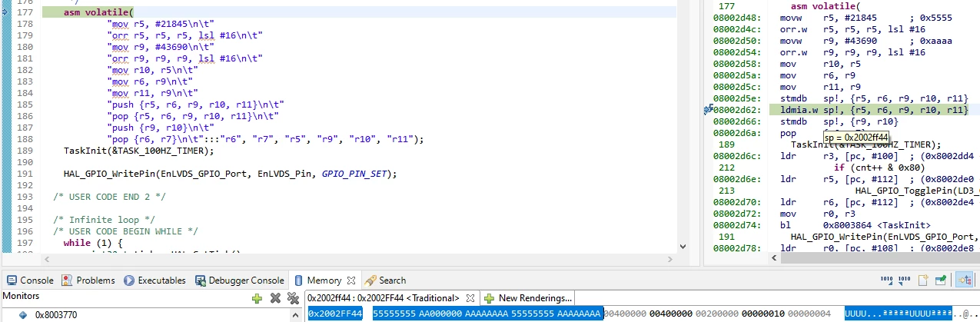Open the Problems tab
980x322 pixels.
point(88,281)
